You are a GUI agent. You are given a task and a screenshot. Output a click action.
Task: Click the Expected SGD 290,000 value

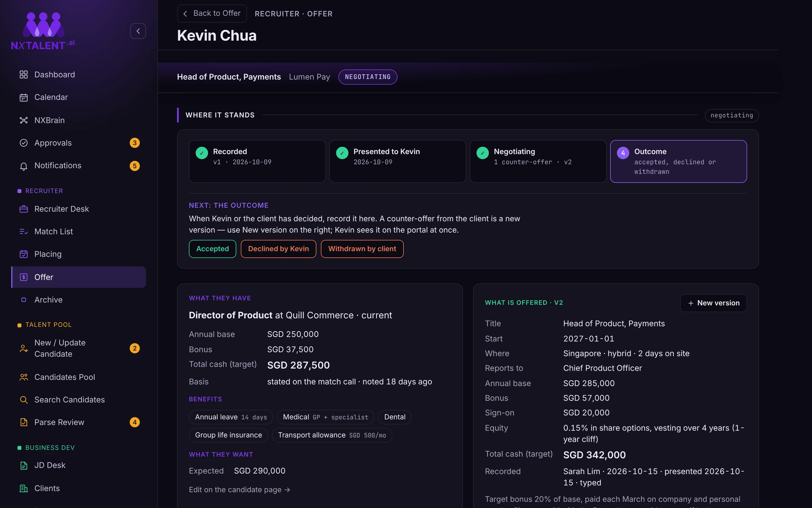pyautogui.click(x=260, y=471)
